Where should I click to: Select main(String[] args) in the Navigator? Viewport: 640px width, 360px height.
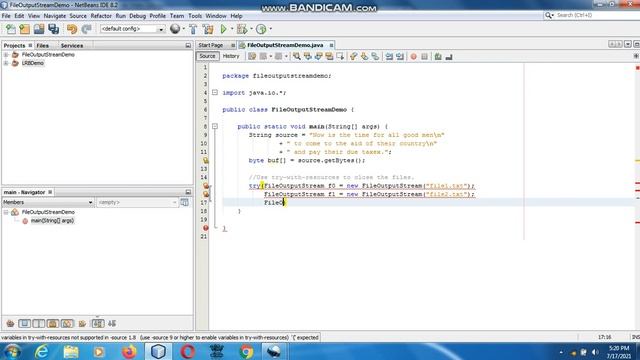pos(52,221)
